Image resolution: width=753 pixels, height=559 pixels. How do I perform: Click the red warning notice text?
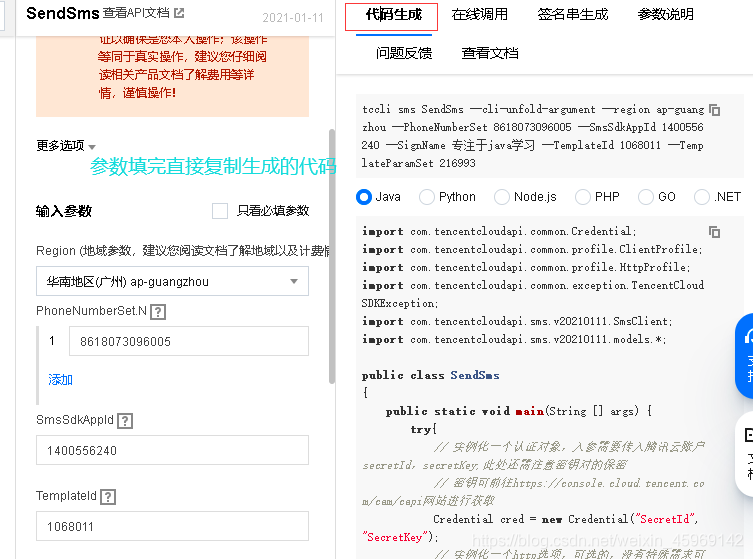click(x=182, y=66)
